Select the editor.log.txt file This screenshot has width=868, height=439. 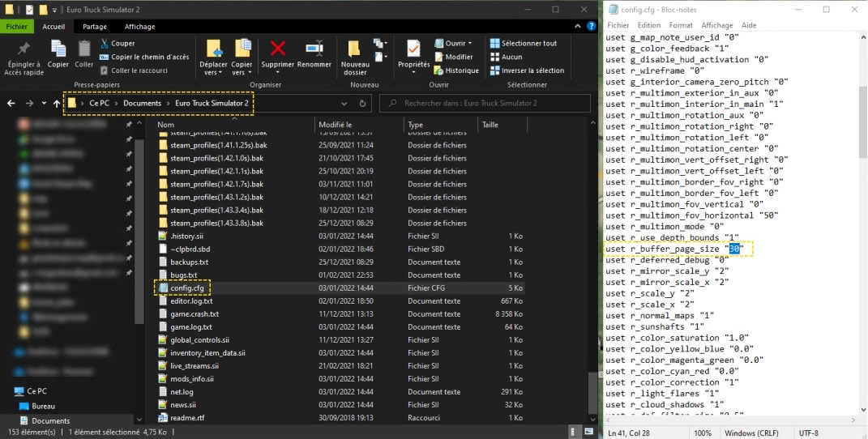click(x=191, y=301)
